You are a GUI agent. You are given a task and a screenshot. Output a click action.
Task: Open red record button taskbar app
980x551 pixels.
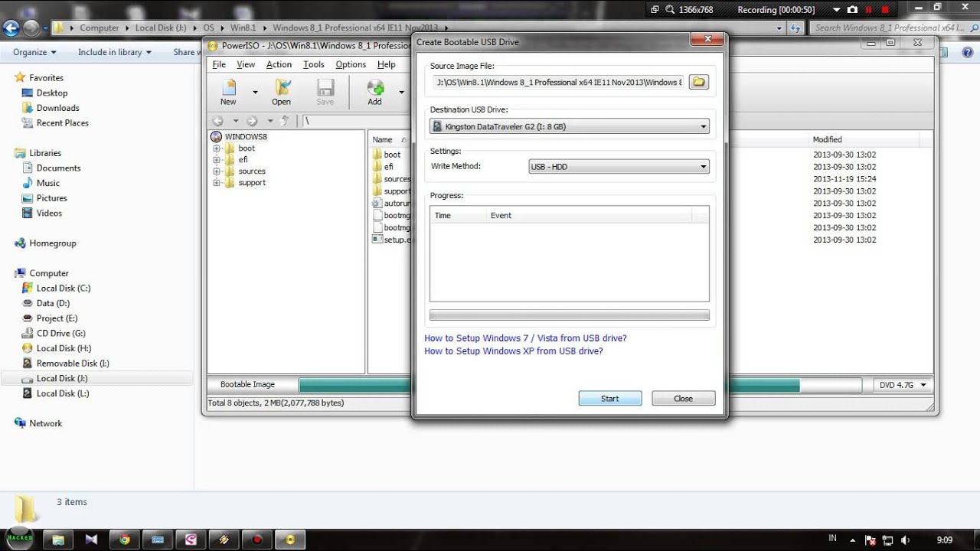(256, 540)
